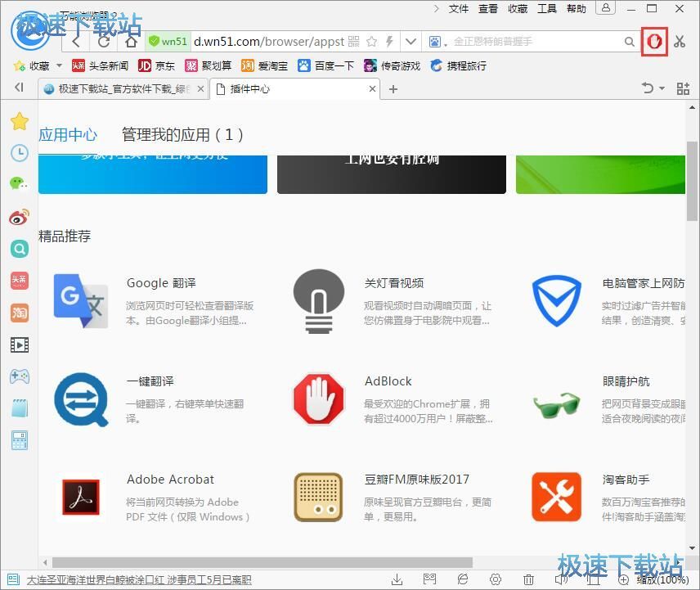Screen dimensions: 700x590
Task: Open 豆瓣FM原味版2017 extension
Action: click(417, 480)
